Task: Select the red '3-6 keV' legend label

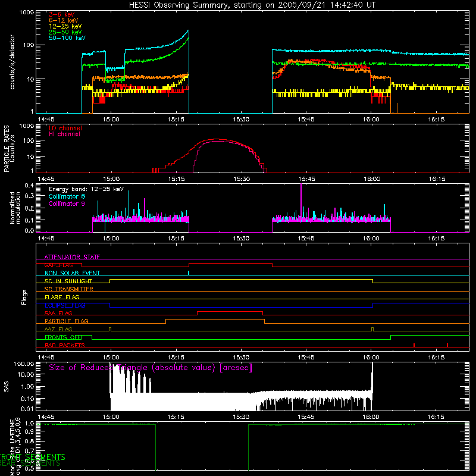Action: 61,14
